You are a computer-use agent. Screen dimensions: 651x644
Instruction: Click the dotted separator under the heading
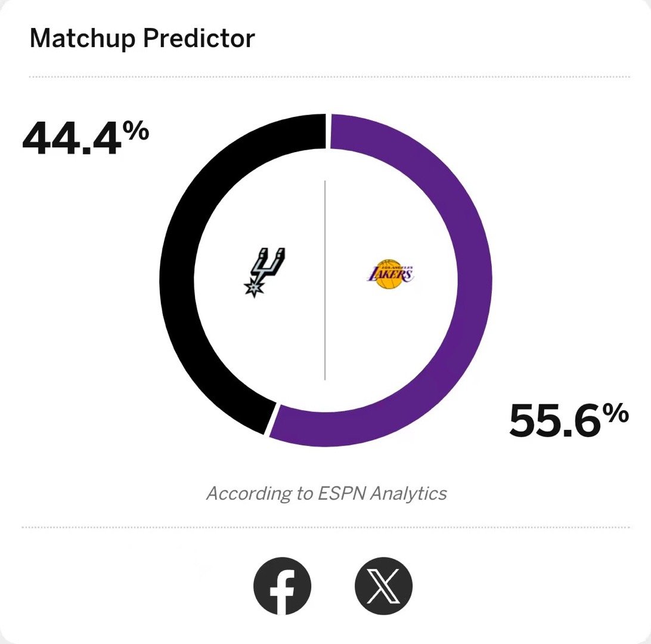[x=330, y=77]
